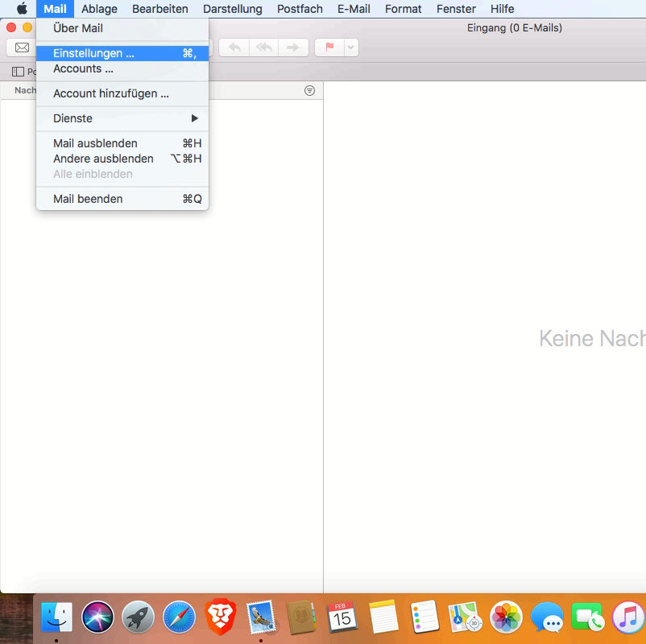Open the Fenster menu

(456, 9)
